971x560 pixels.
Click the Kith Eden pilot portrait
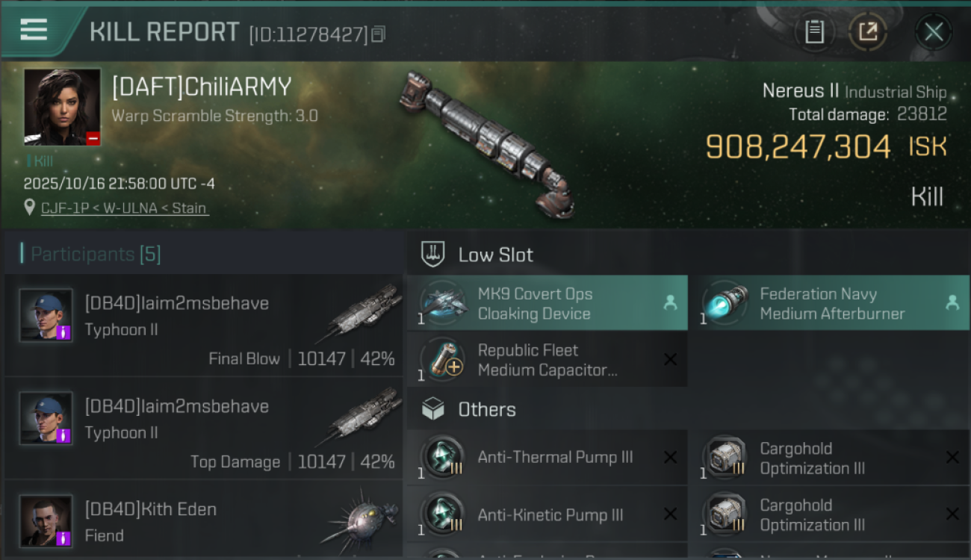[46, 520]
